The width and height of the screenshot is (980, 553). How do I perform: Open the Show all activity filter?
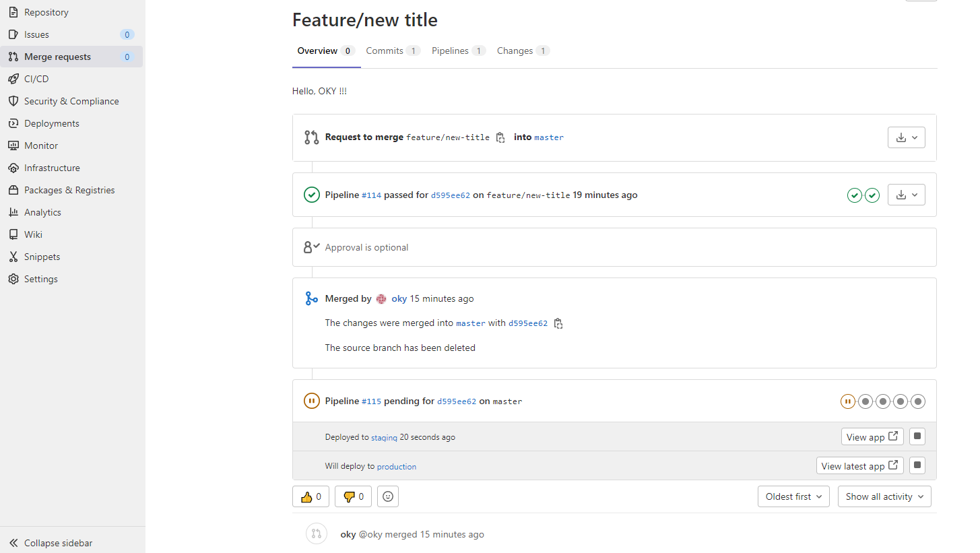[x=884, y=497]
